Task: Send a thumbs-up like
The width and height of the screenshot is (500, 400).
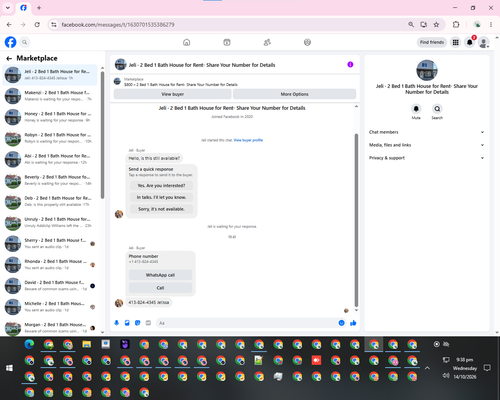Action: [x=353, y=323]
